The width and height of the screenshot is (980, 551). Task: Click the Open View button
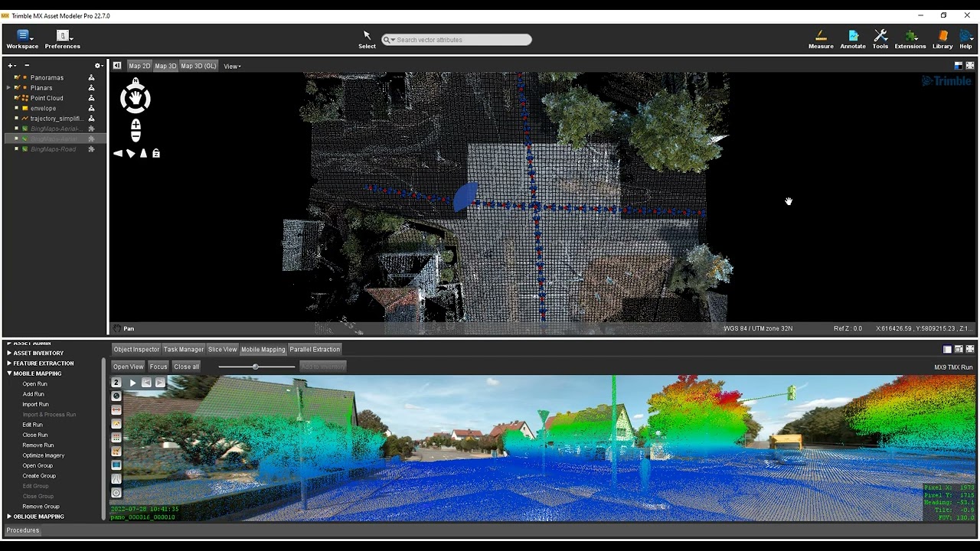[129, 367]
